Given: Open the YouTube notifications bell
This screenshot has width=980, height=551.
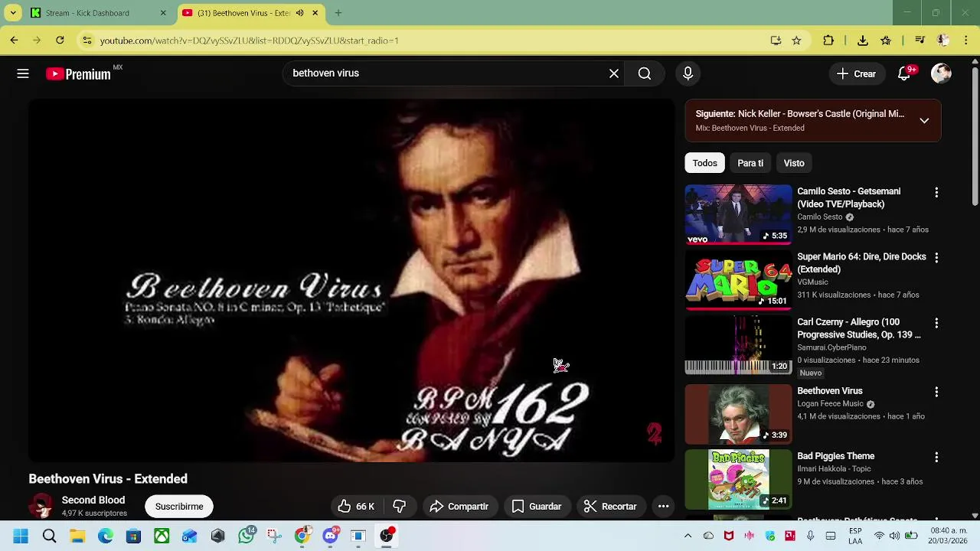Looking at the screenshot, I should (905, 73).
